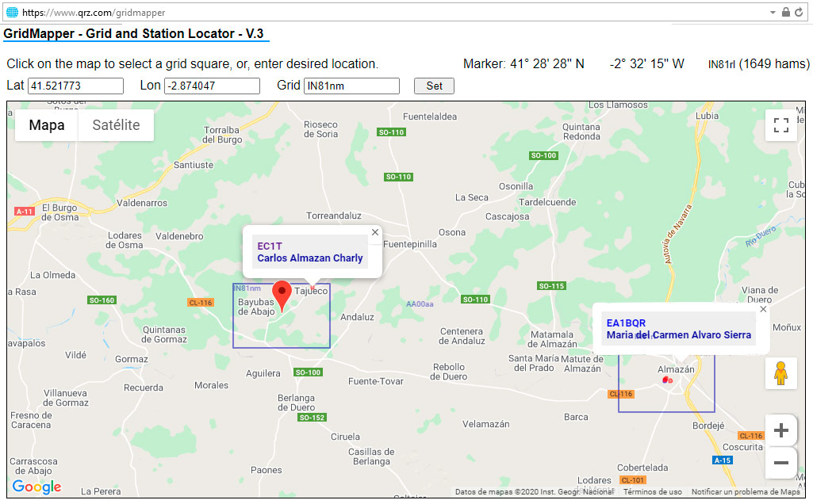
Task: Switch to Mapa view
Action: (47, 125)
